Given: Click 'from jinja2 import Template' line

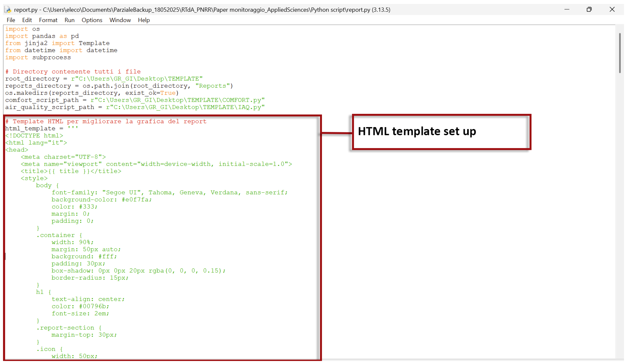Looking at the screenshot, I should (x=57, y=43).
